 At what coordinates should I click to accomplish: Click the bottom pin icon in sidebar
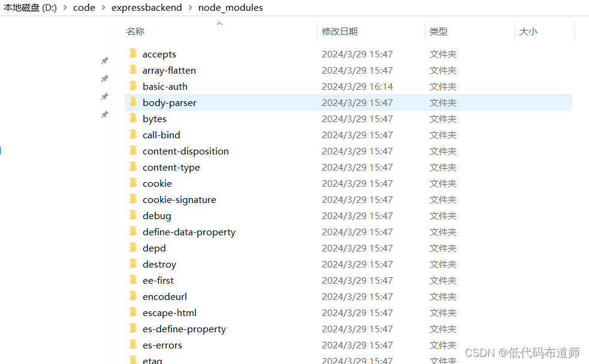pyautogui.click(x=104, y=113)
